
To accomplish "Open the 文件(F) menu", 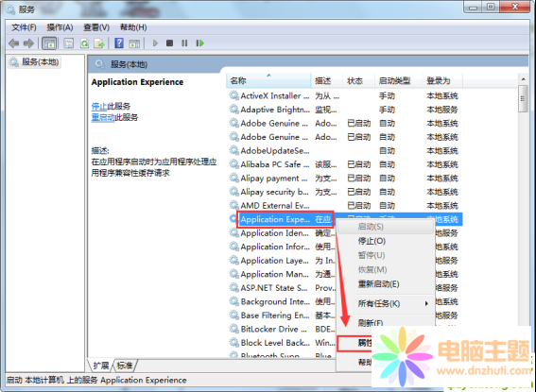I will 24,27.
